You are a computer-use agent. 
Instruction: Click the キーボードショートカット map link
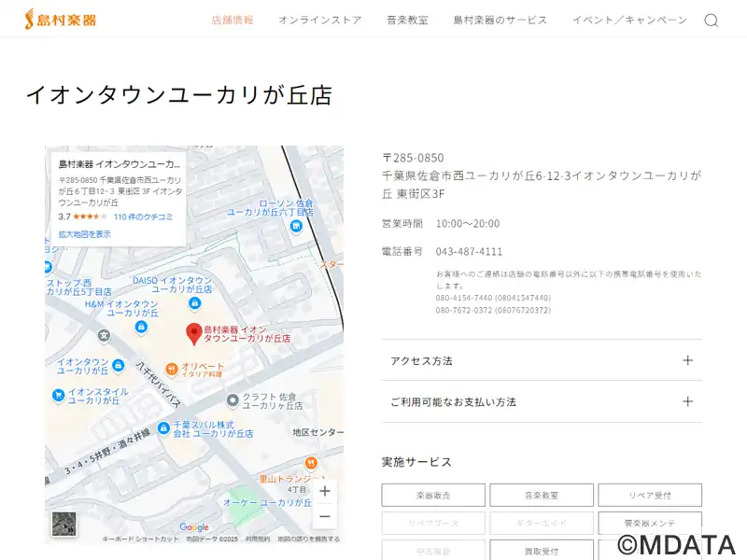[x=141, y=539]
